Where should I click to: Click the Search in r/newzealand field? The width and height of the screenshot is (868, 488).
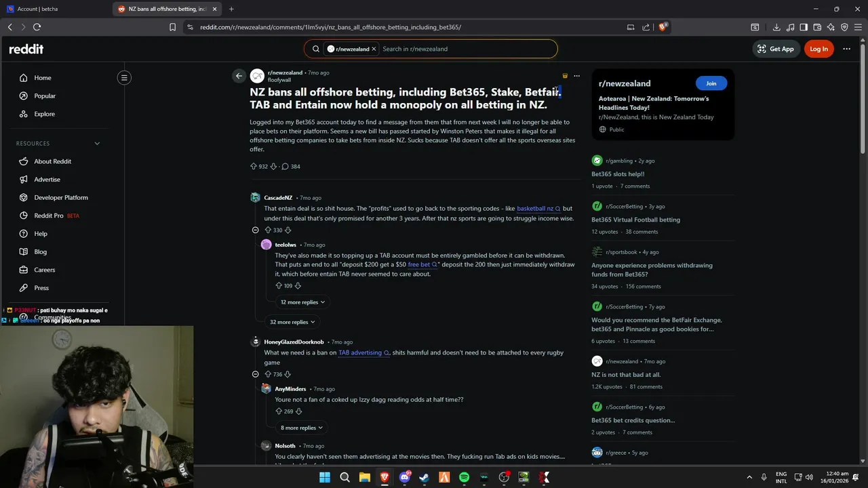point(467,49)
